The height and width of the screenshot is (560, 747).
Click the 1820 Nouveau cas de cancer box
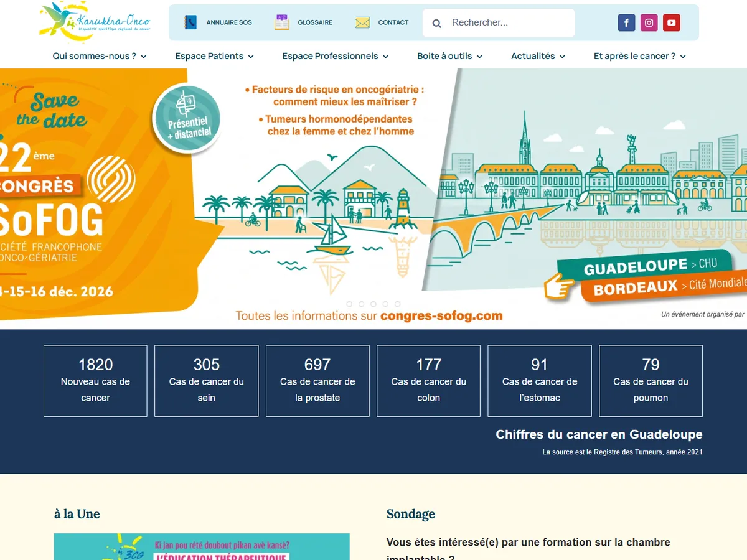(x=95, y=381)
